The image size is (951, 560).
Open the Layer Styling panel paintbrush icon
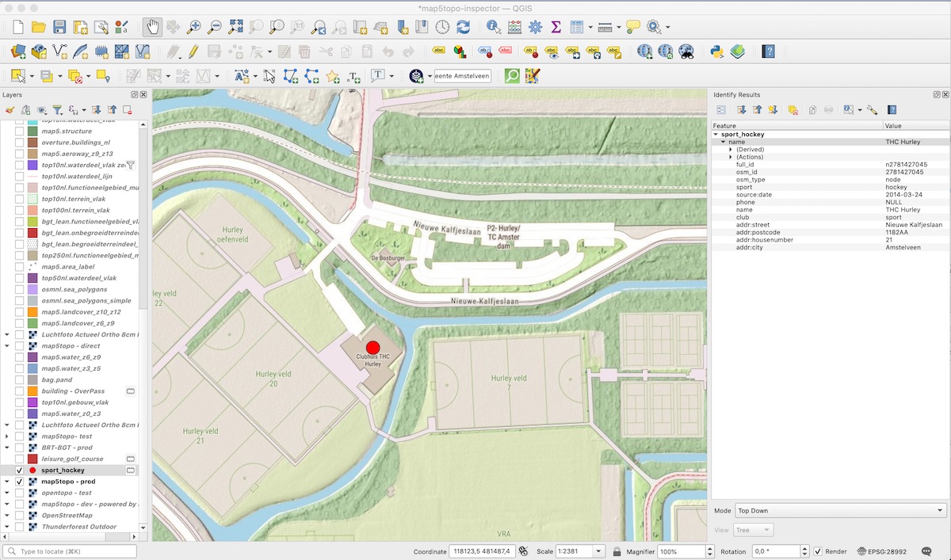click(x=10, y=109)
